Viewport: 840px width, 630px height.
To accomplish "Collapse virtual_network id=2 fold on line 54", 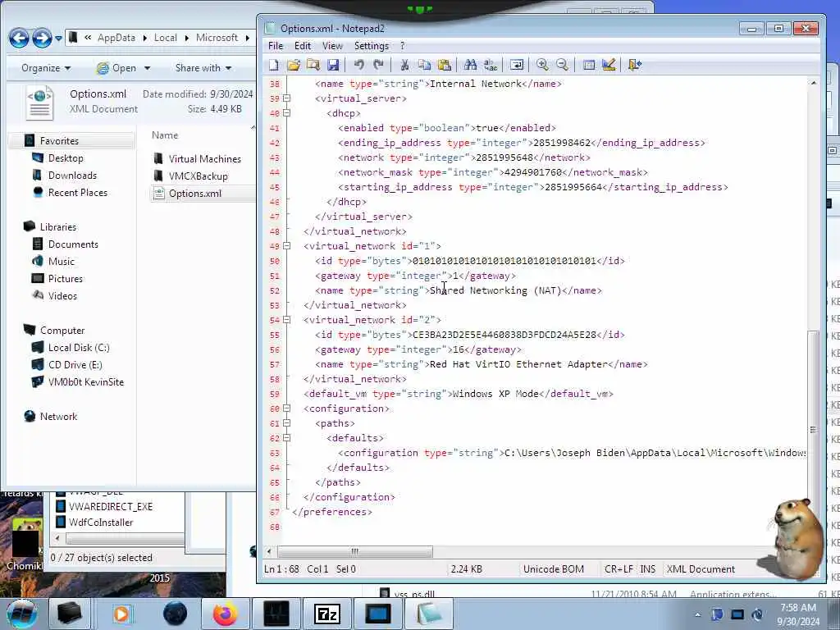I will 286,320.
